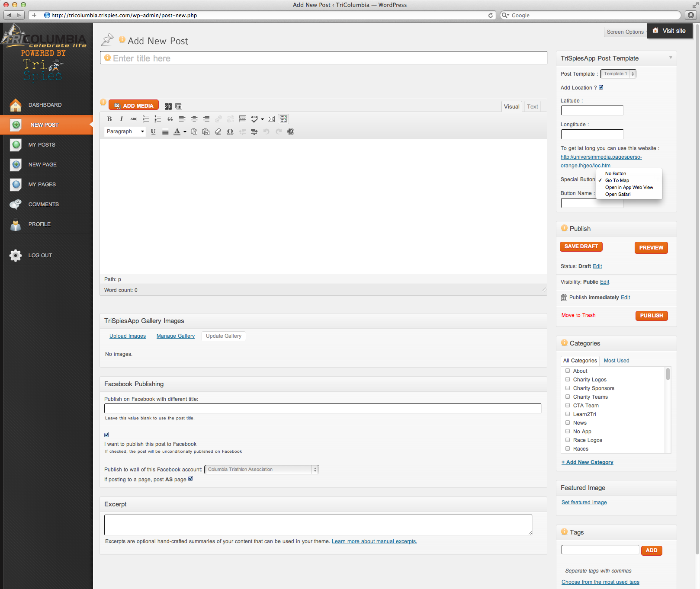Switch to Most Used categories tab

pos(617,361)
